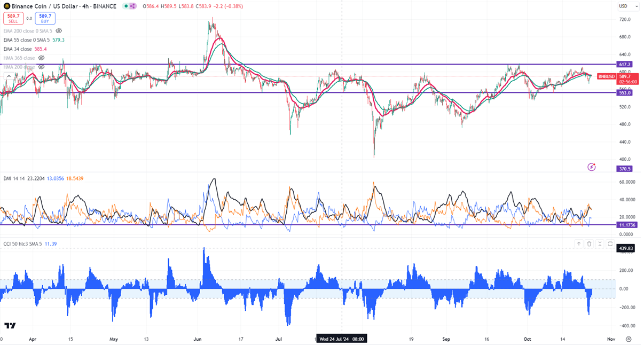Viewport: 644px width, 346px height.
Task: Click the Sep label on time axis
Action: pyautogui.click(x=446, y=339)
